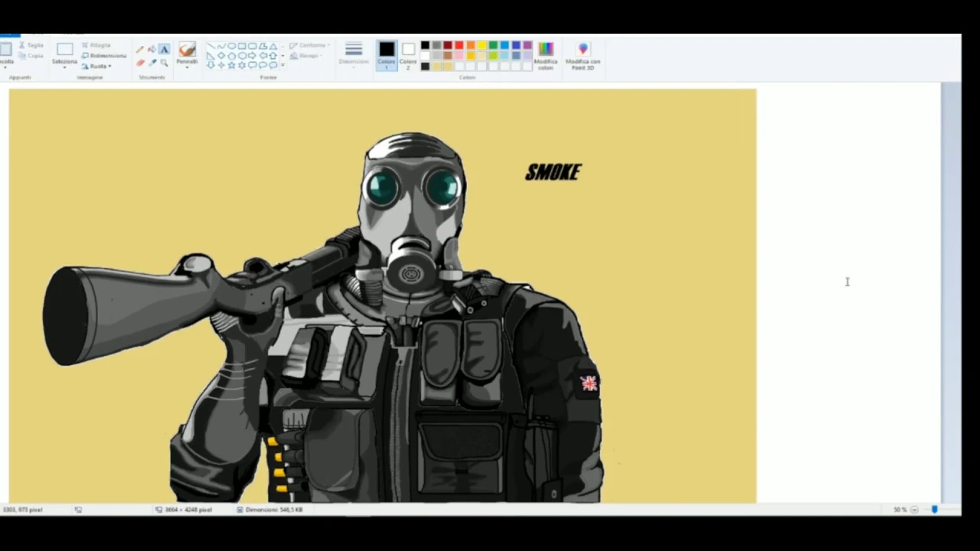This screenshot has height=551, width=980.
Task: Choose the rounded rectangle shape
Action: (252, 46)
